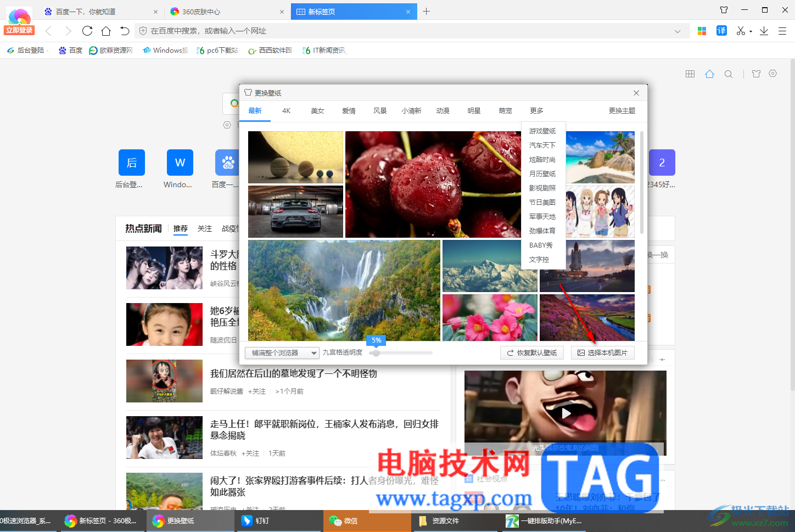Click the translate icon in the toolbar
The width and height of the screenshot is (795, 532).
tap(721, 31)
